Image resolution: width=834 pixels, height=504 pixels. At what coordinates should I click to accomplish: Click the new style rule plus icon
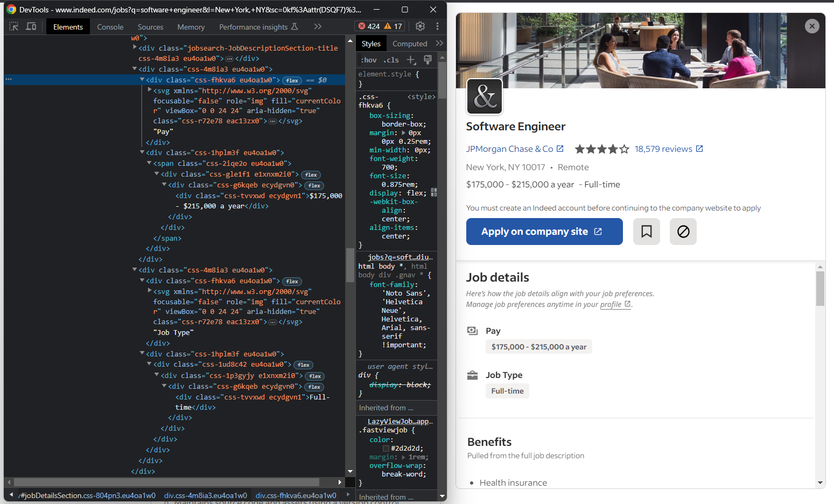coord(411,60)
